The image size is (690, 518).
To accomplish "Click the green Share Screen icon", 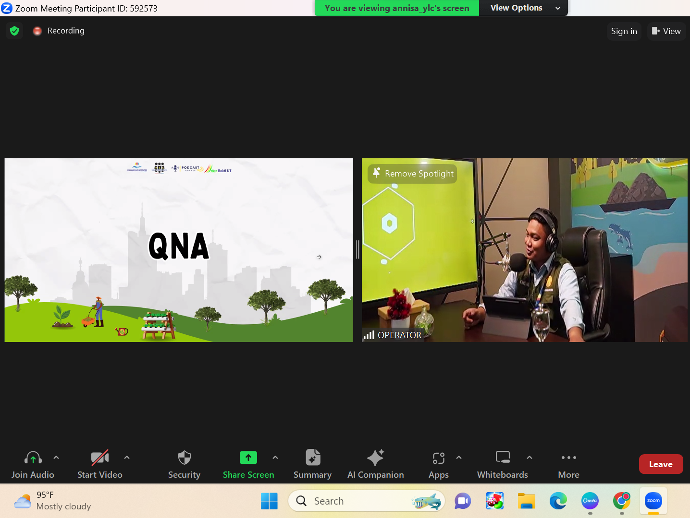I will pos(248,458).
